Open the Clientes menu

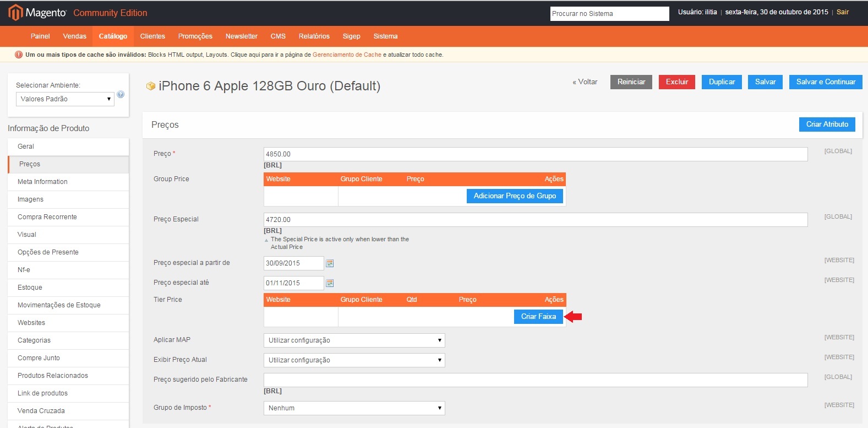tap(152, 36)
